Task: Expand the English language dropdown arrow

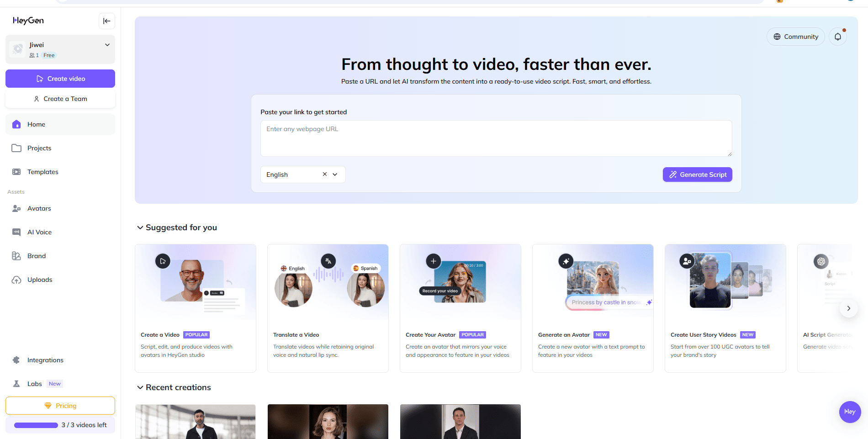Action: coord(335,175)
